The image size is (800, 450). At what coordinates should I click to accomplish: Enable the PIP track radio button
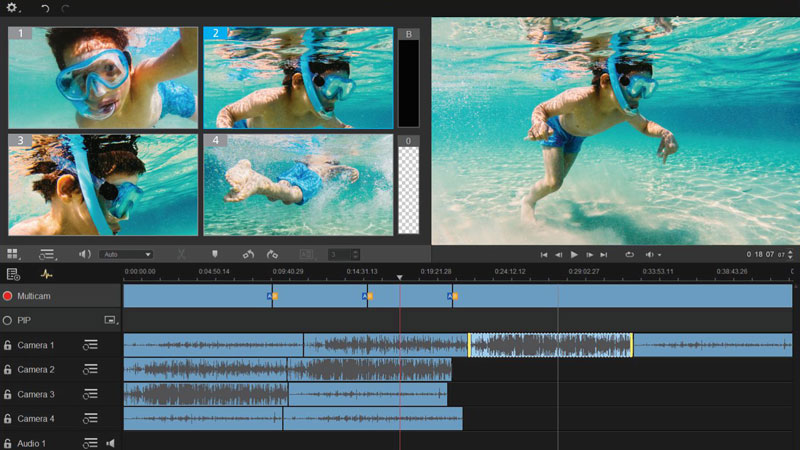8,320
